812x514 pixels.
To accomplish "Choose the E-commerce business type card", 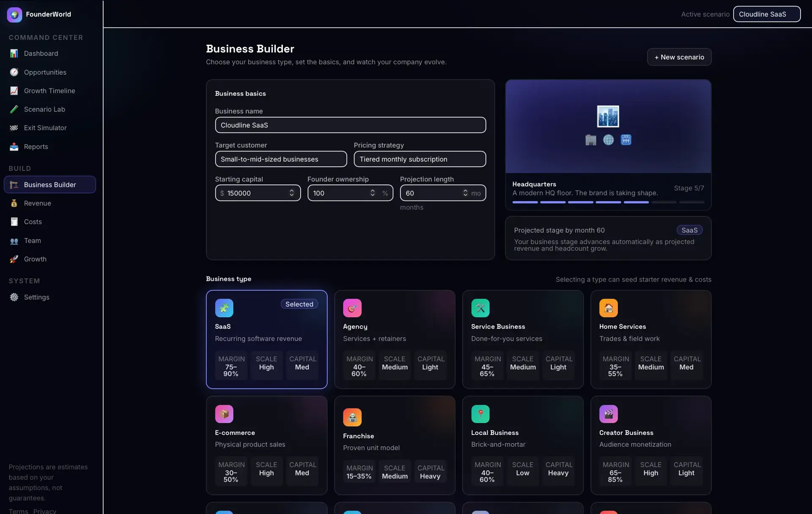I will pos(266,445).
